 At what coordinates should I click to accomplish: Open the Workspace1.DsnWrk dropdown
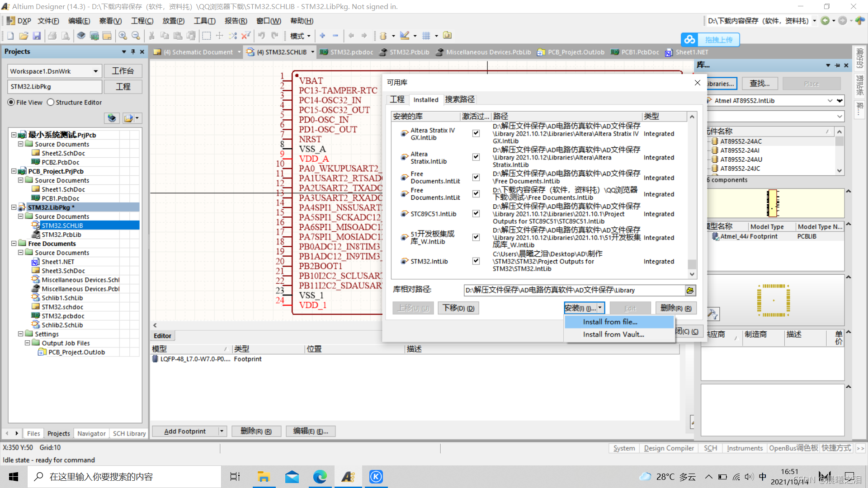95,71
